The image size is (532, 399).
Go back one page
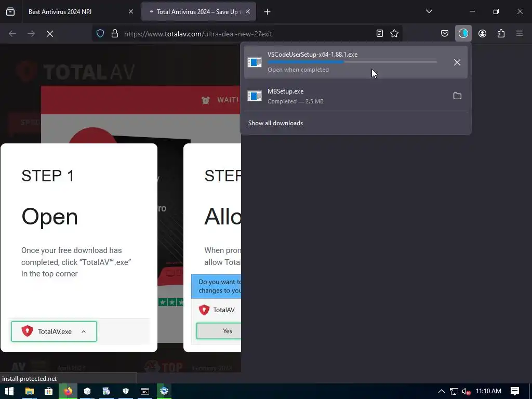[12, 34]
